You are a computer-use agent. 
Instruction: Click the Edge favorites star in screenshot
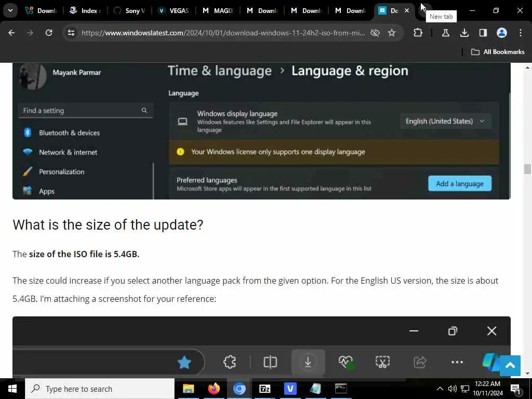[184, 362]
